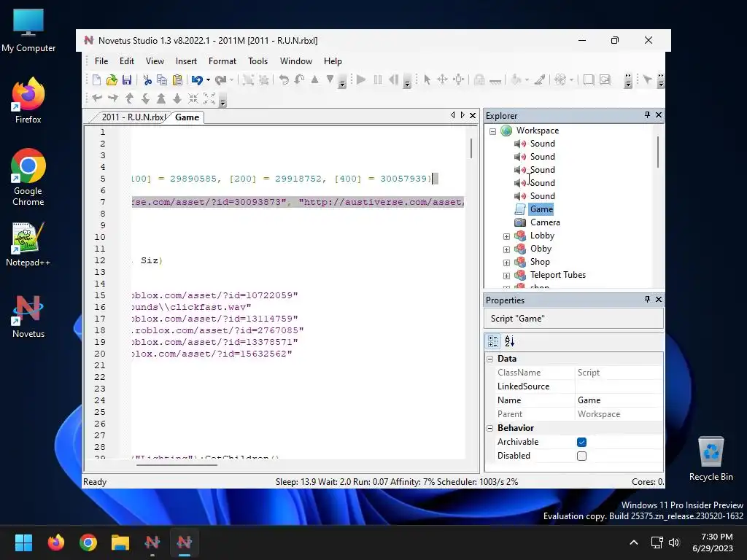
Task: Open the Edit menu
Action: [x=127, y=61]
